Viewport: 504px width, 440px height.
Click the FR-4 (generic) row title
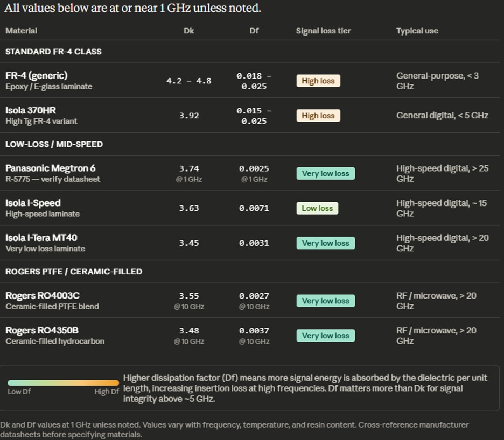(x=37, y=75)
